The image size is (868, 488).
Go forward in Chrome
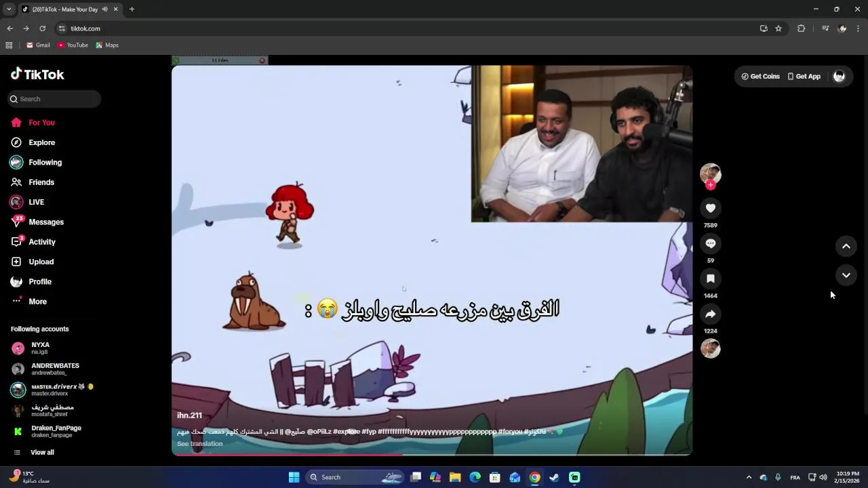(x=26, y=28)
